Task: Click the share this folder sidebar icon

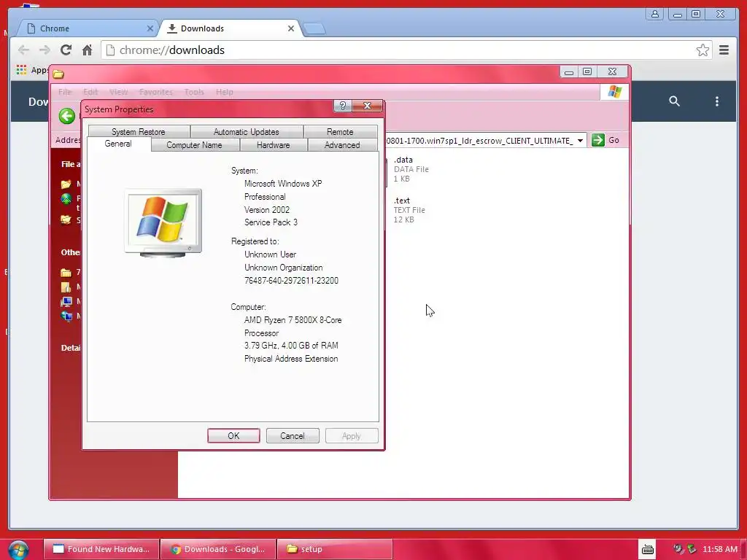Action: coord(66,219)
